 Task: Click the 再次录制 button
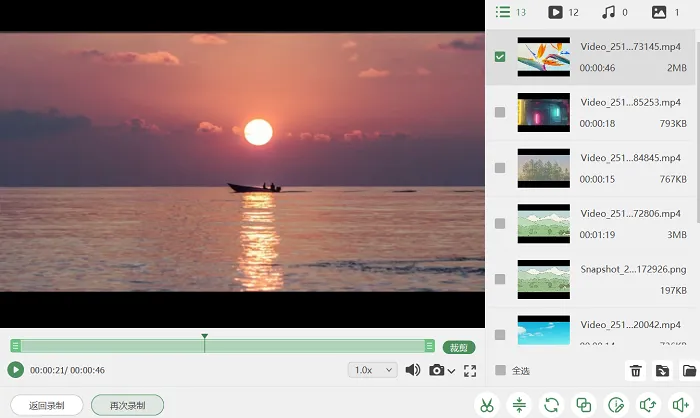128,405
